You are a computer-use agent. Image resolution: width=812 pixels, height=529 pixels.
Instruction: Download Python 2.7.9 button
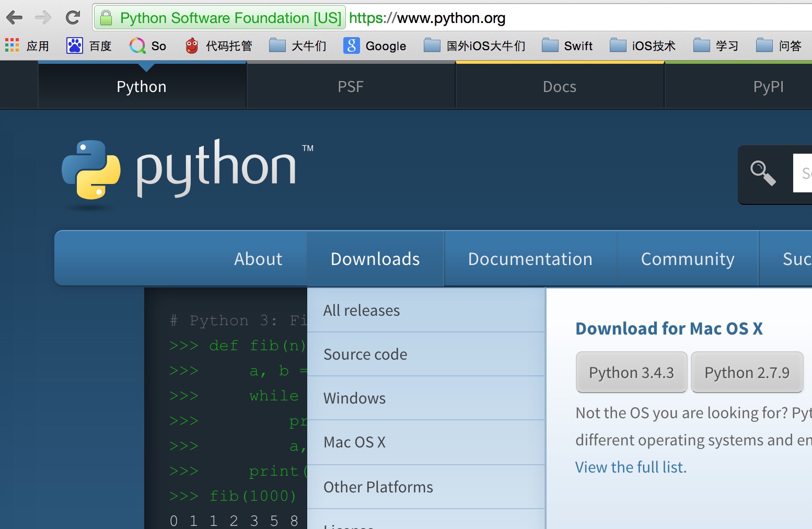pos(747,372)
